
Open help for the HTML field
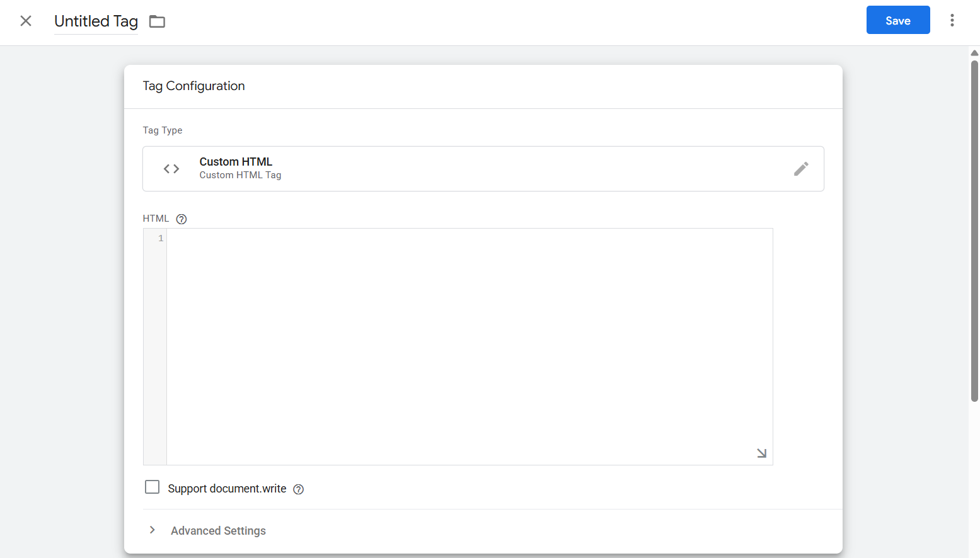pyautogui.click(x=182, y=219)
